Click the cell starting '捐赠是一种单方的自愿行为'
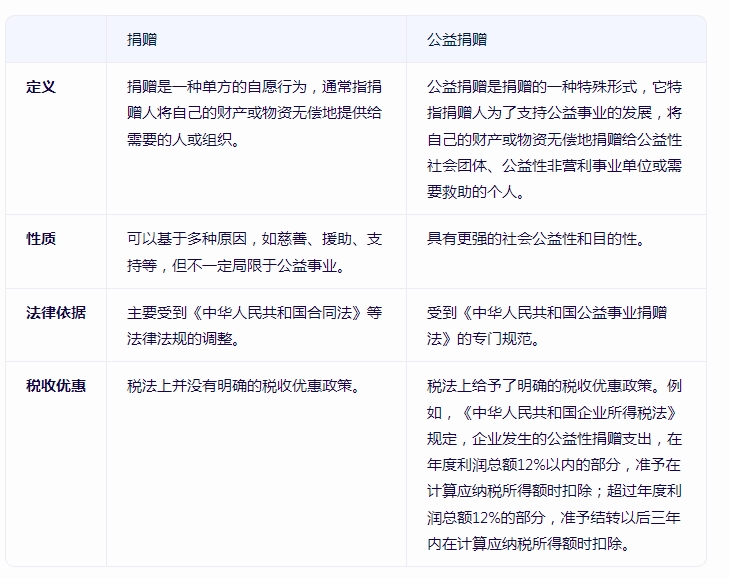Image resolution: width=729 pixels, height=579 pixels. pyautogui.click(x=256, y=139)
